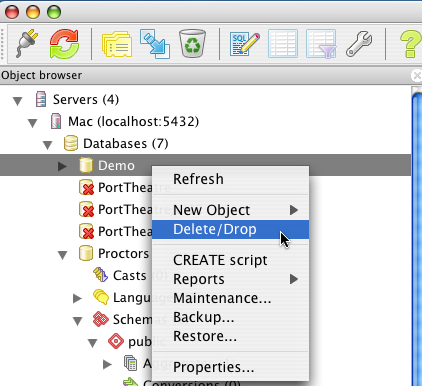This screenshot has height=386, width=422.
Task: Open object properties yellow folders icon
Action: point(117,44)
